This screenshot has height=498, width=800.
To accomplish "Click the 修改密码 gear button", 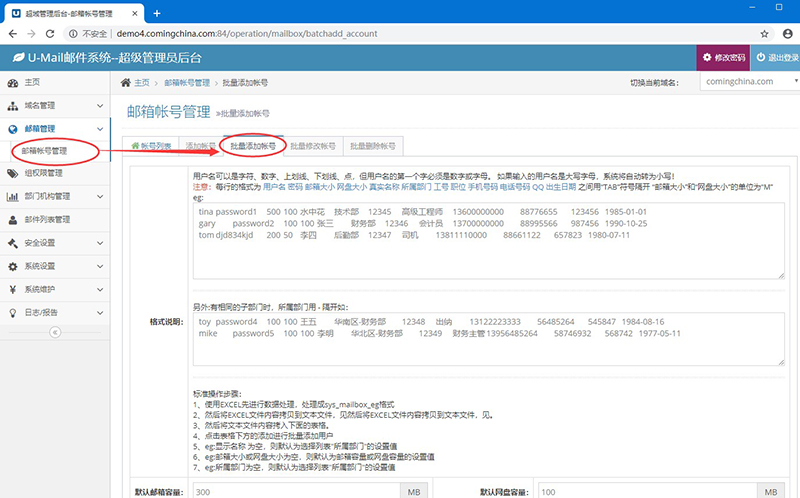I will pyautogui.click(x=723, y=57).
